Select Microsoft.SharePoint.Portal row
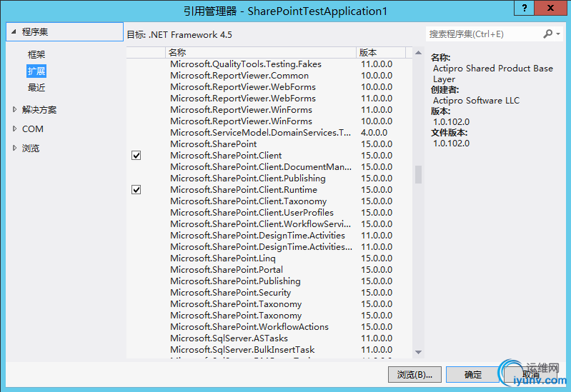 tap(269, 270)
